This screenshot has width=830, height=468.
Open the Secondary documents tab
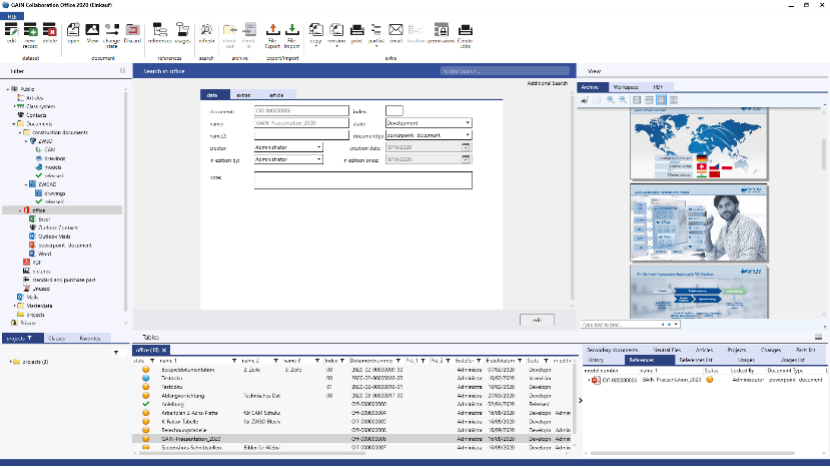tap(612, 350)
